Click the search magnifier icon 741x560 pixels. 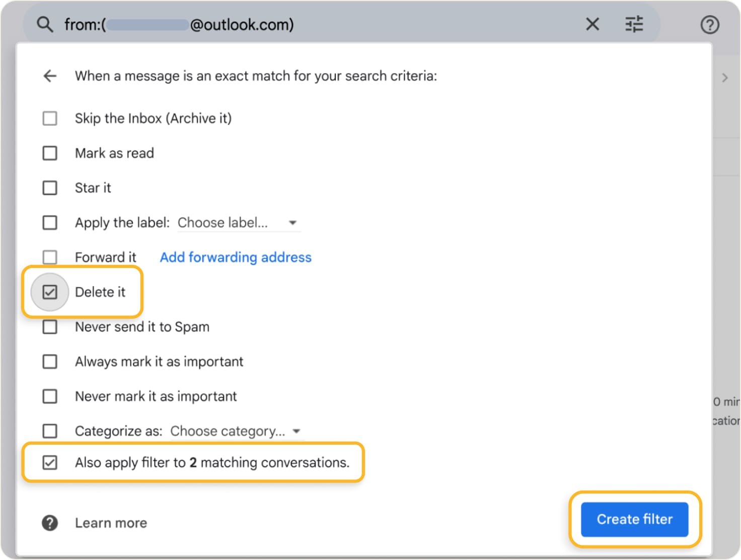click(44, 24)
